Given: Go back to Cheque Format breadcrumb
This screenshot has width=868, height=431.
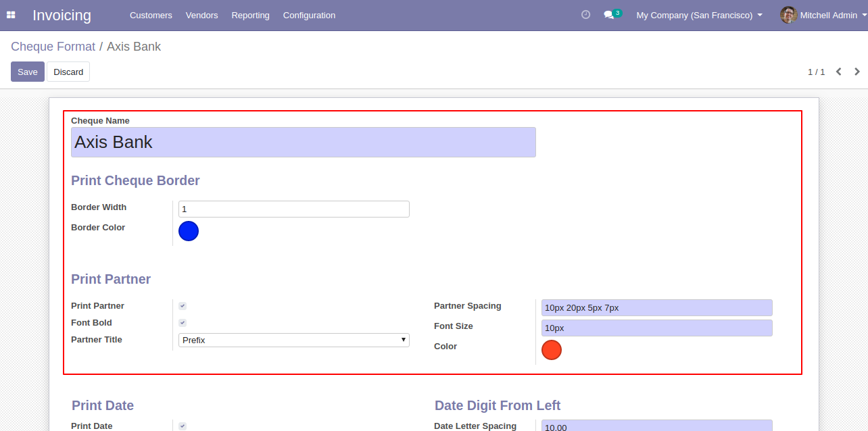Looking at the screenshot, I should (53, 47).
